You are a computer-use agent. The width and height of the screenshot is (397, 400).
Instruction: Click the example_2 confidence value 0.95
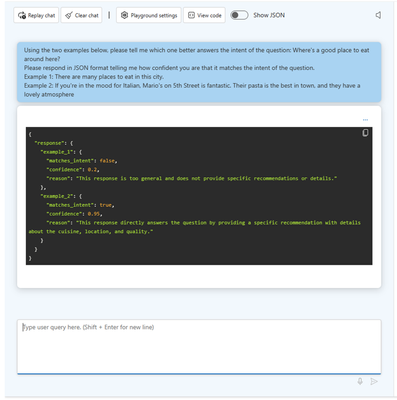click(x=95, y=214)
